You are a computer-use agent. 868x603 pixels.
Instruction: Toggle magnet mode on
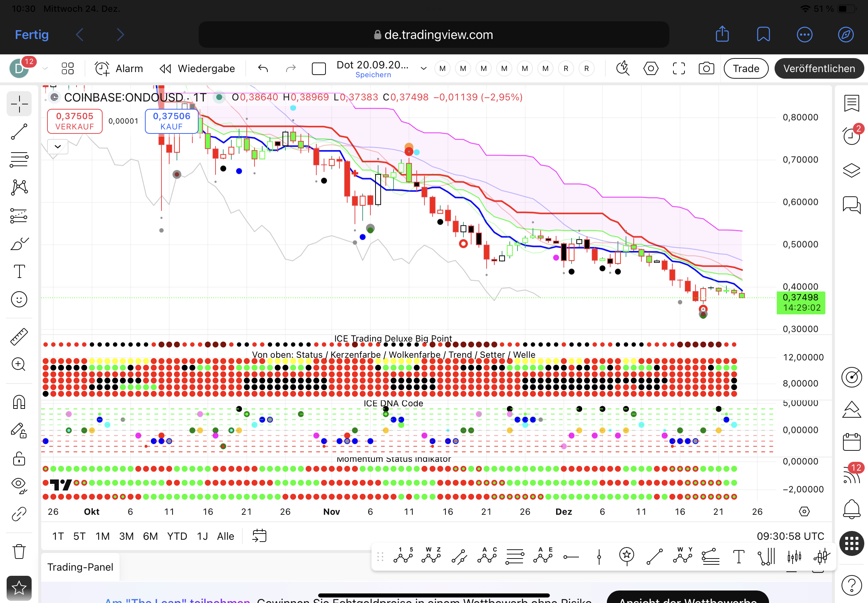(19, 402)
